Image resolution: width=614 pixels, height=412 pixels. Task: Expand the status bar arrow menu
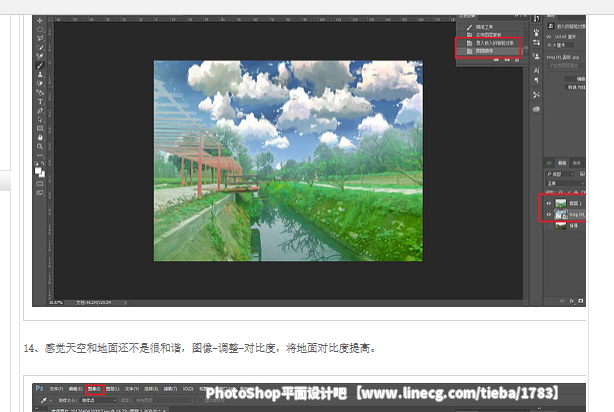coord(125,302)
